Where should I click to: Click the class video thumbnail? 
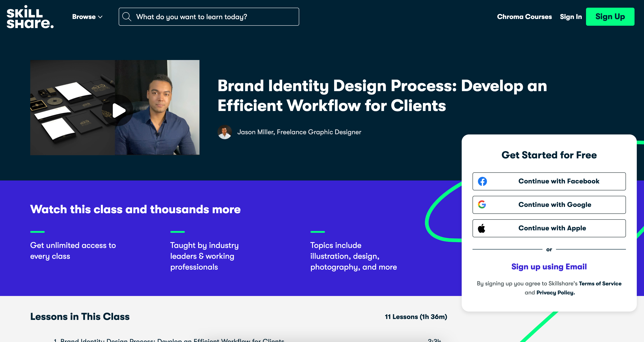coord(115,108)
